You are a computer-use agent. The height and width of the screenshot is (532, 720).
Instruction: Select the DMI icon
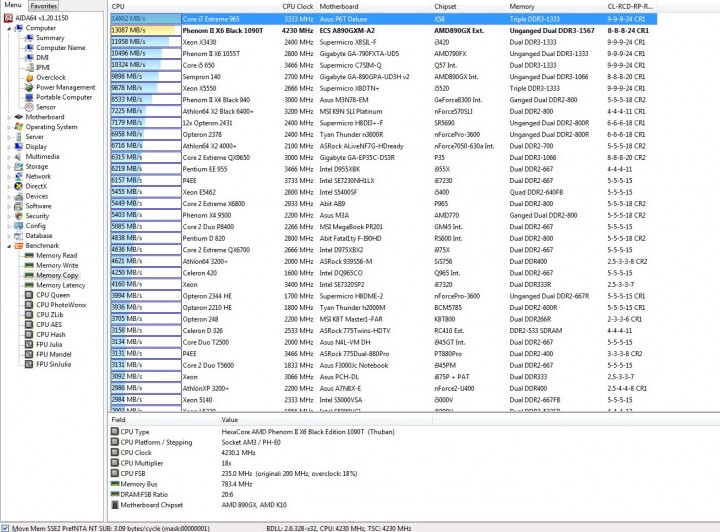29,57
